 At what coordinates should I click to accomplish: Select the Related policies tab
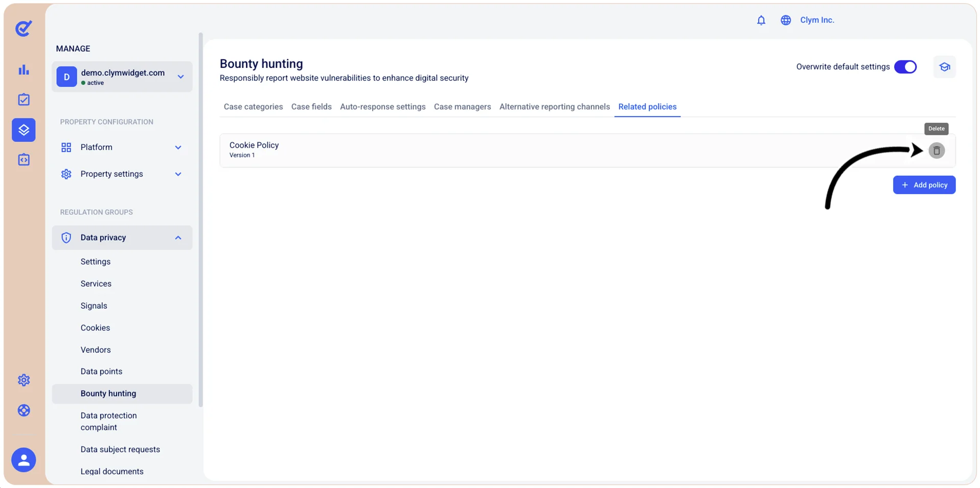click(647, 107)
